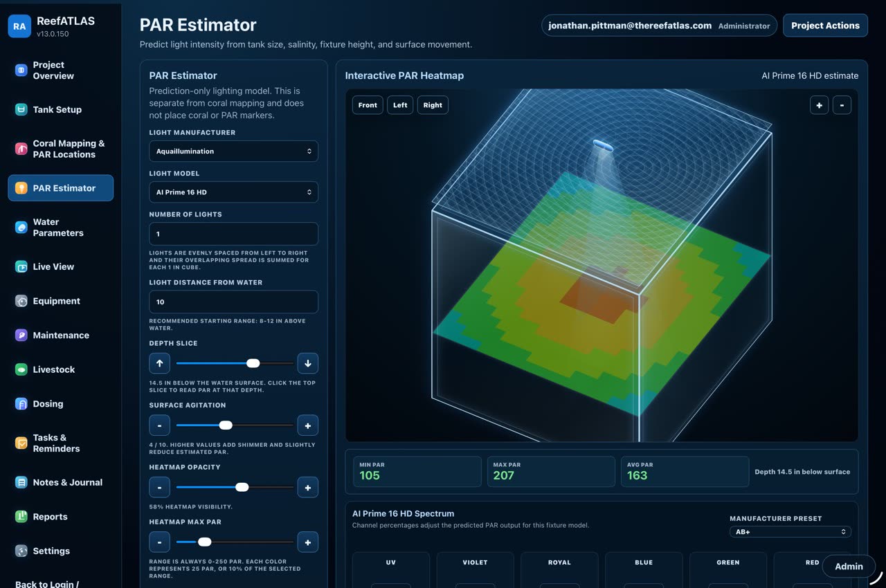Decrease heatmap max PAR with minus button

(159, 542)
